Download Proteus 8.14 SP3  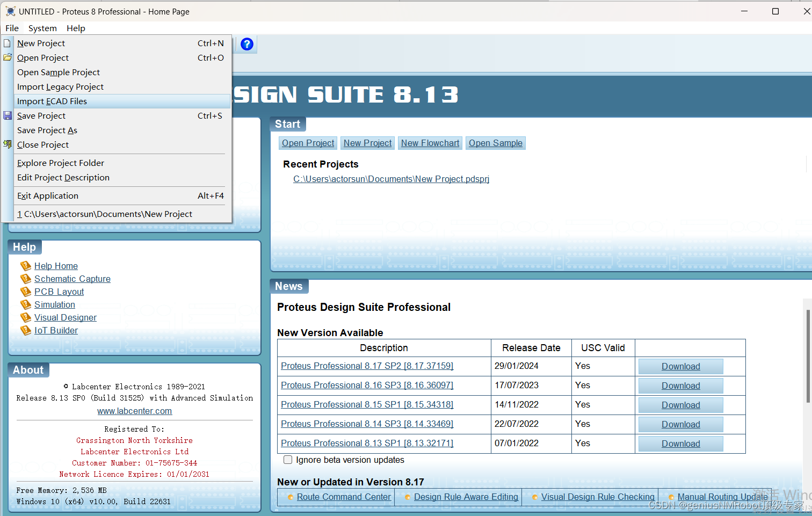pyautogui.click(x=680, y=424)
